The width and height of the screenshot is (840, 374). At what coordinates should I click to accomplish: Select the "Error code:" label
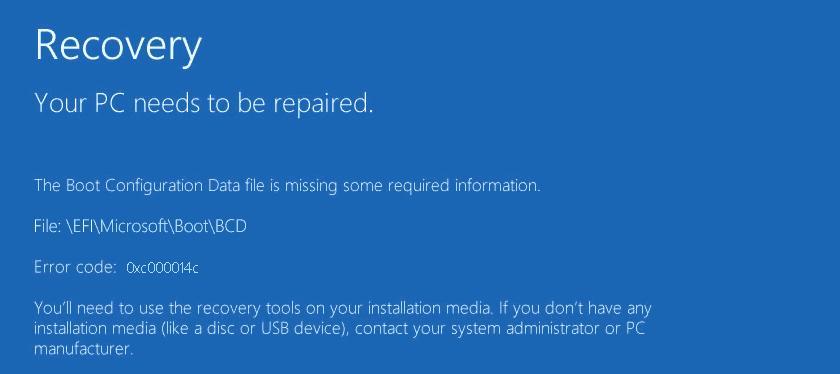(75, 267)
